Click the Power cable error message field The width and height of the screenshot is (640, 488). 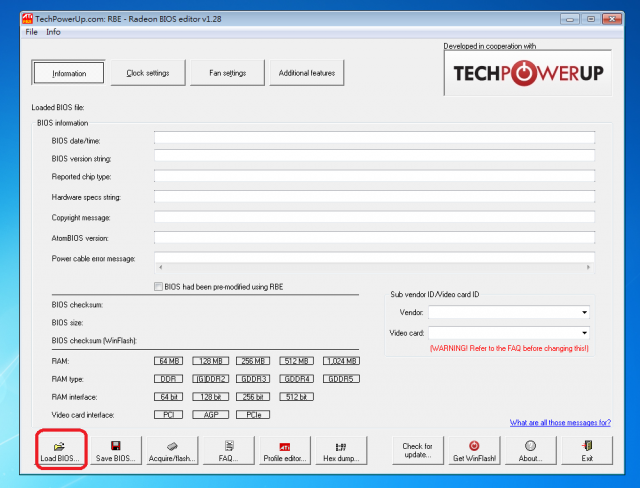click(x=374, y=257)
